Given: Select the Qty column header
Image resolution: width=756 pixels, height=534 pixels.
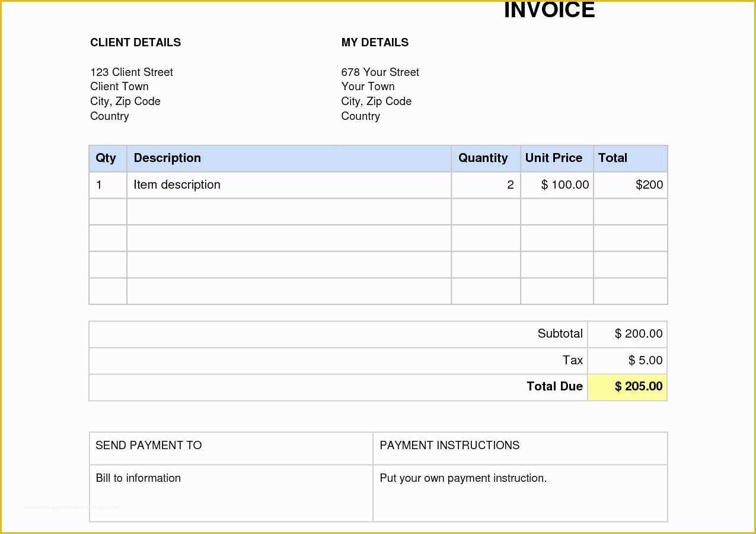Looking at the screenshot, I should 106,158.
